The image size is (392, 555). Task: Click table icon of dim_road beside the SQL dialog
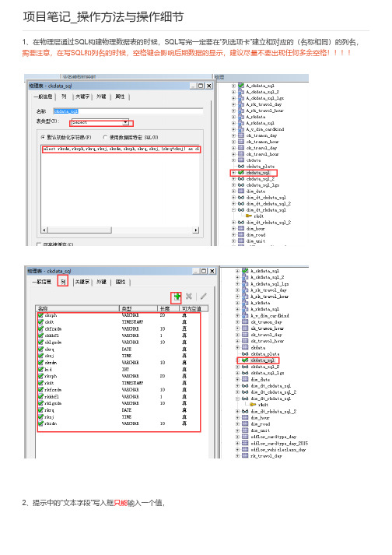(241, 234)
